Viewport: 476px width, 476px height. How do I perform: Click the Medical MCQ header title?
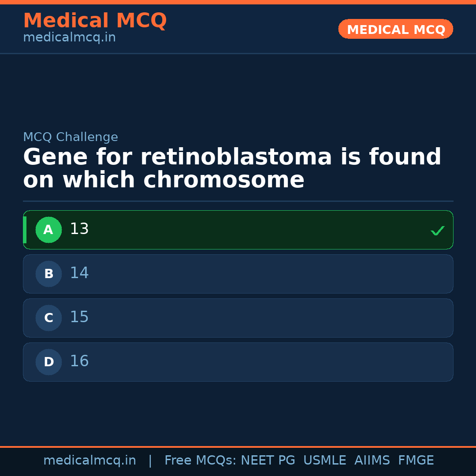pos(95,21)
